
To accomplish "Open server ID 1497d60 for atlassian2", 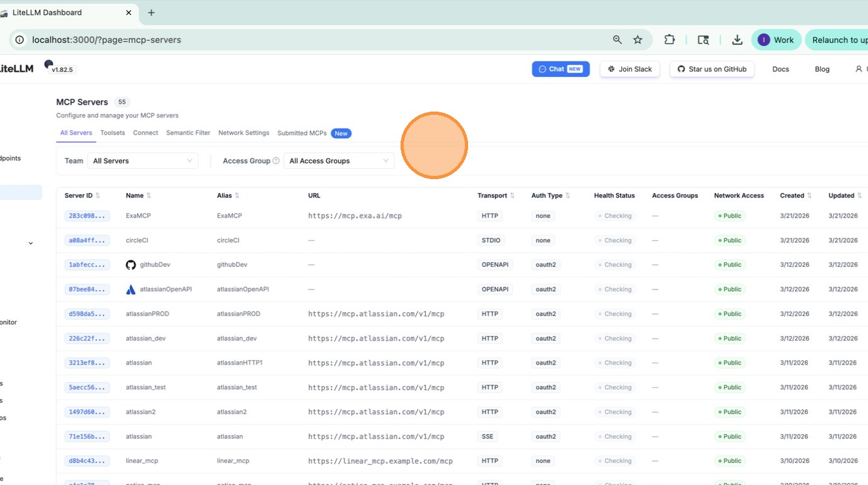I will (x=87, y=412).
